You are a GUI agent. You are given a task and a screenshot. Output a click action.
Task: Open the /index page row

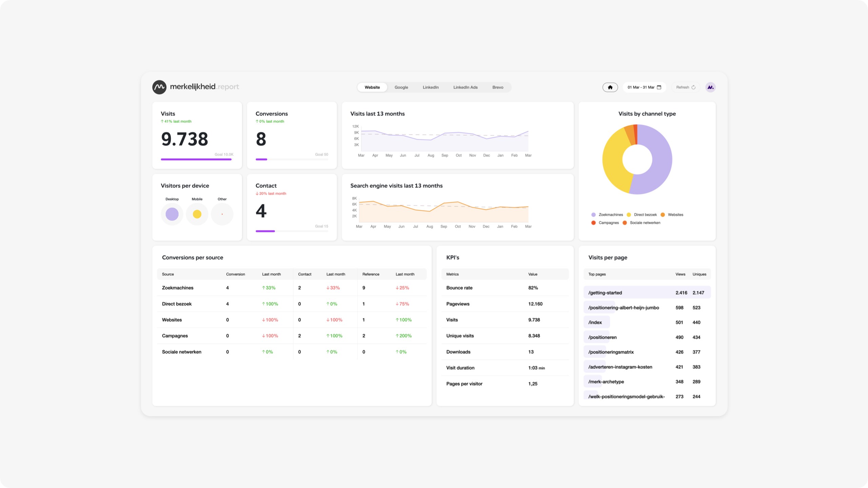647,322
